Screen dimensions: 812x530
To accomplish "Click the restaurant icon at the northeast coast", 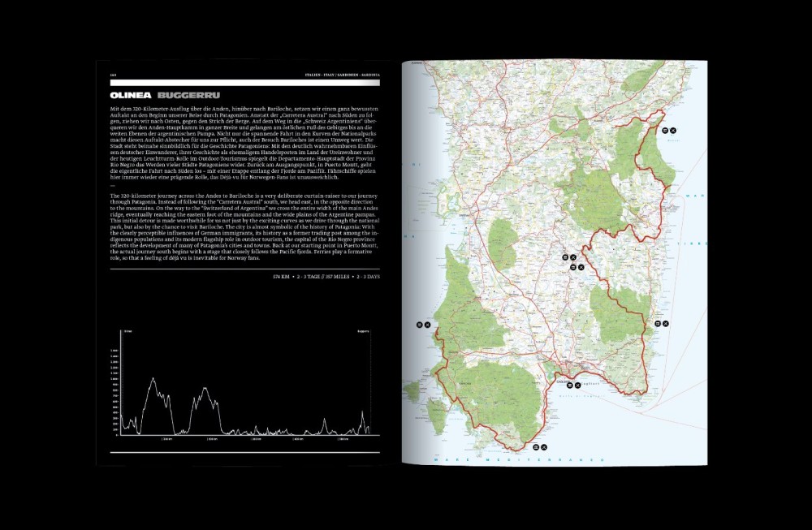I will point(672,131).
